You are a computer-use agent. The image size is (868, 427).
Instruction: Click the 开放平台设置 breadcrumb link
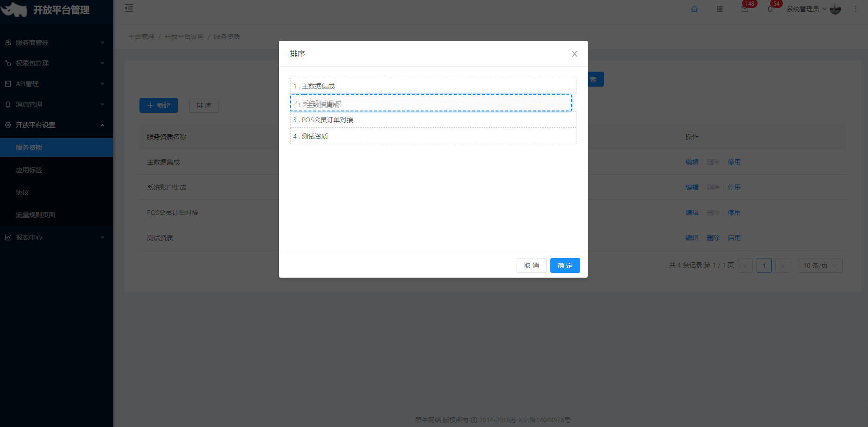[x=184, y=37]
